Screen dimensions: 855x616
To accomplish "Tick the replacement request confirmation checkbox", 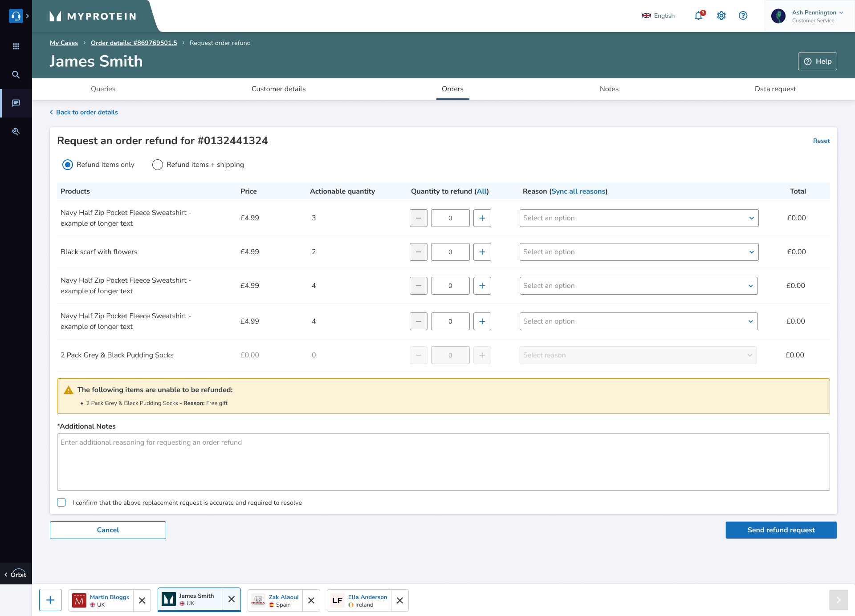I will 61,503.
